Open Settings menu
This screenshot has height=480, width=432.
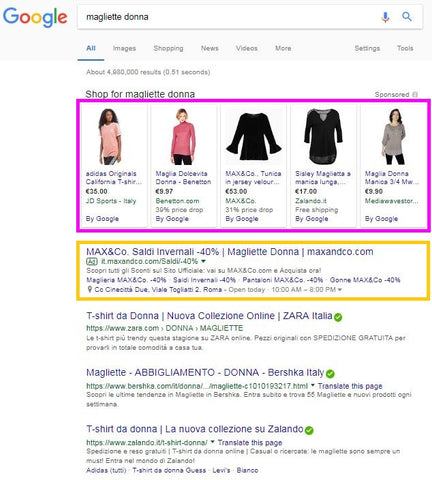(367, 48)
